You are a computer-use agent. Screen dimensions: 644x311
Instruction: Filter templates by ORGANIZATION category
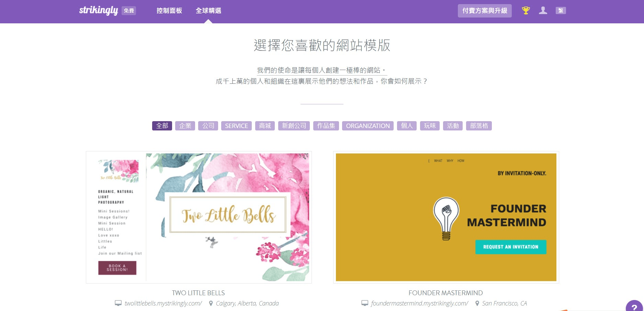368,126
